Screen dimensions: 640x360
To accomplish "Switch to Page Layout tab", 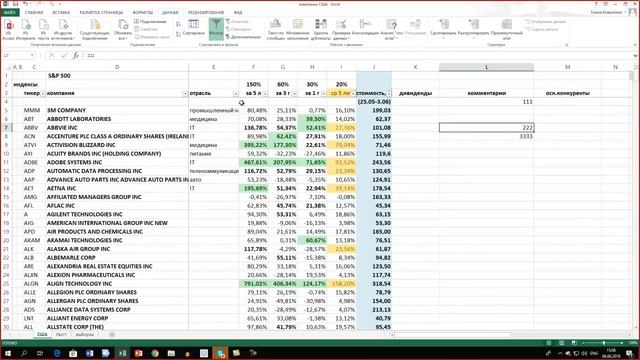I will 101,13.
